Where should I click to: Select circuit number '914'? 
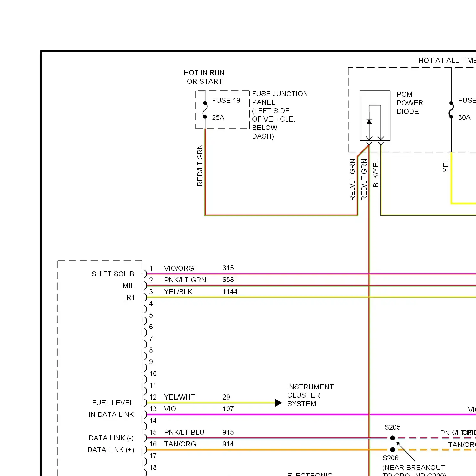tap(228, 444)
